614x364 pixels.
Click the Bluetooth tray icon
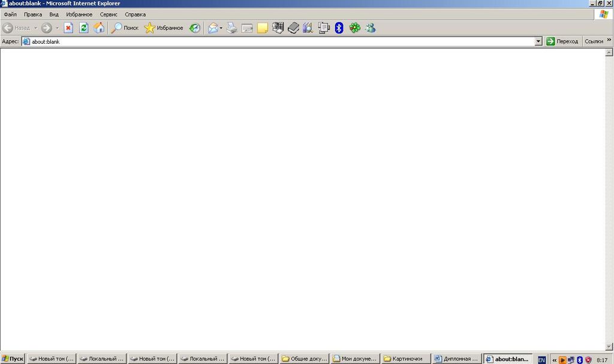point(580,360)
